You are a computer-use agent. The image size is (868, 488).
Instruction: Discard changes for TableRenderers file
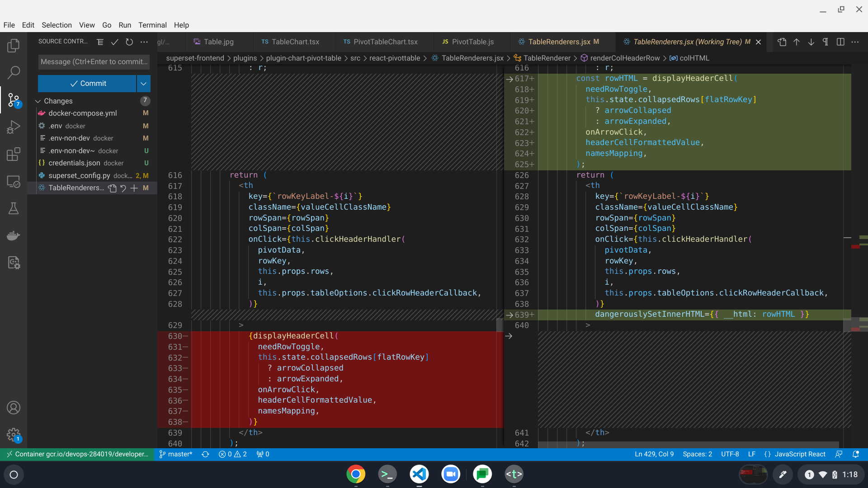pyautogui.click(x=123, y=188)
